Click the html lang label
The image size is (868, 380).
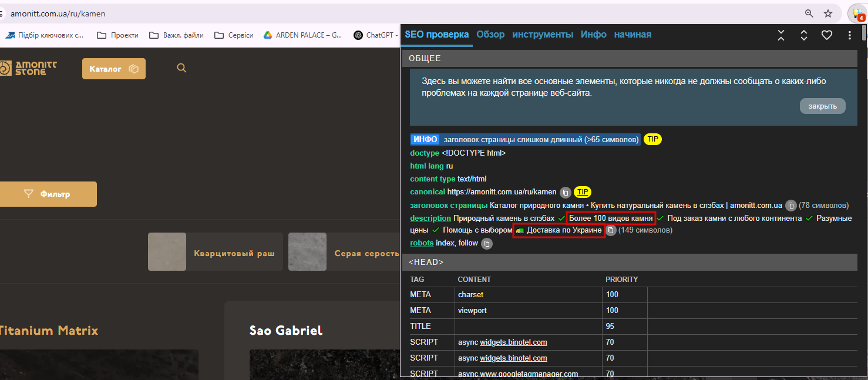427,166
